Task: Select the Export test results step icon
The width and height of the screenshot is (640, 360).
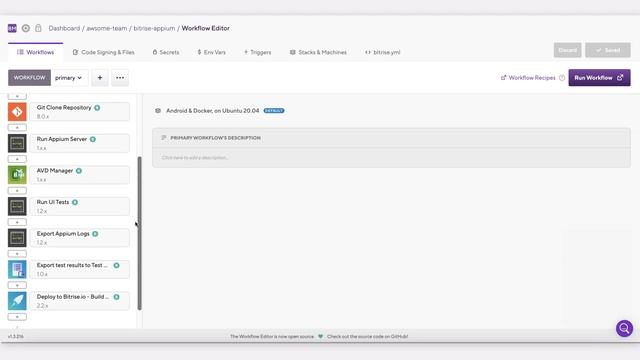Action: pos(17,269)
